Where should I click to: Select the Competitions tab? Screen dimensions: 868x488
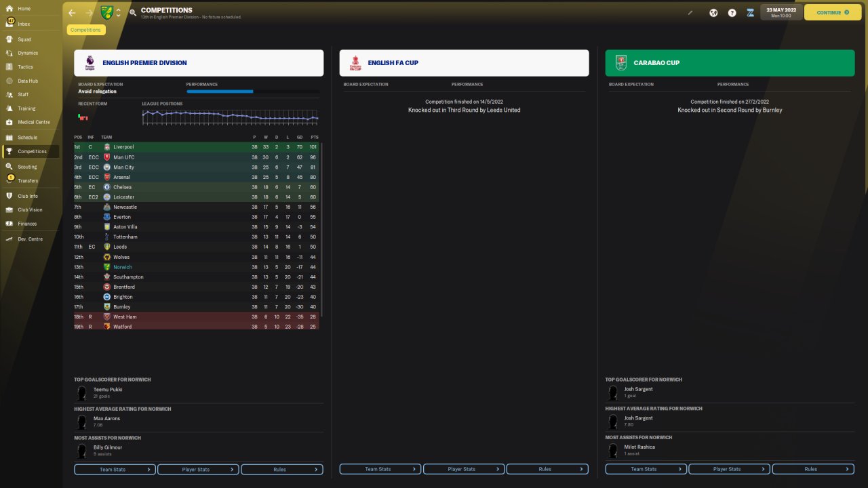click(x=86, y=30)
